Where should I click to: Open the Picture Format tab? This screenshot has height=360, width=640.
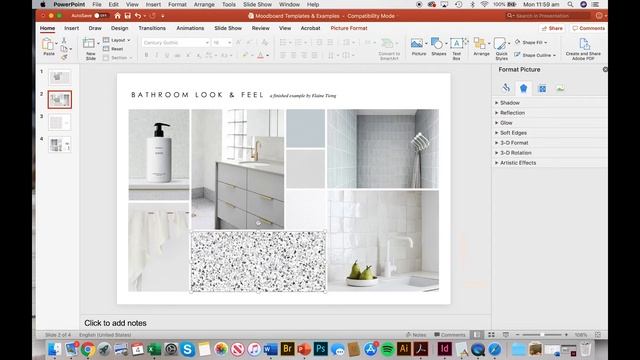[349, 28]
